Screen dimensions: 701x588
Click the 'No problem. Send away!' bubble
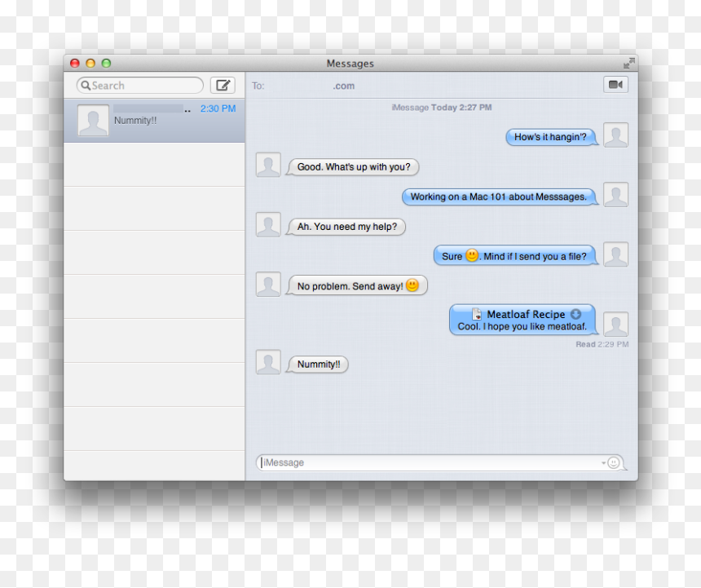(x=357, y=285)
